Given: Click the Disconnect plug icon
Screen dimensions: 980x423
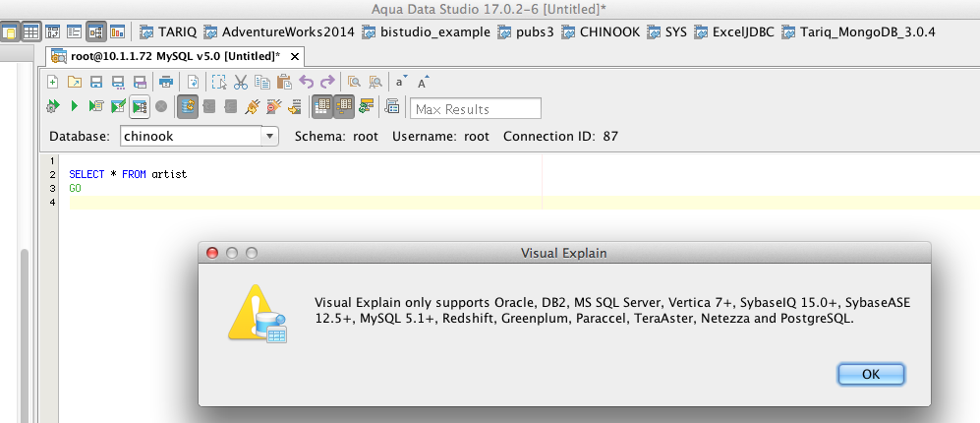Looking at the screenshot, I should click(x=273, y=107).
